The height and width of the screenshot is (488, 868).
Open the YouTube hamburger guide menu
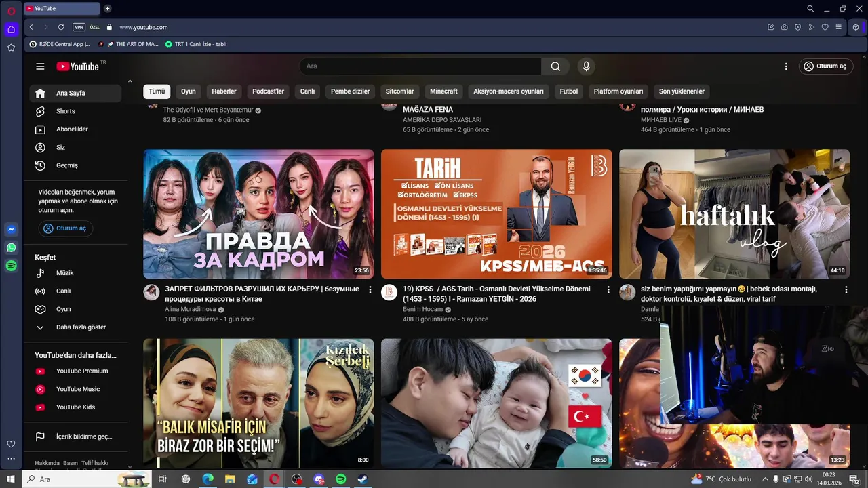40,66
